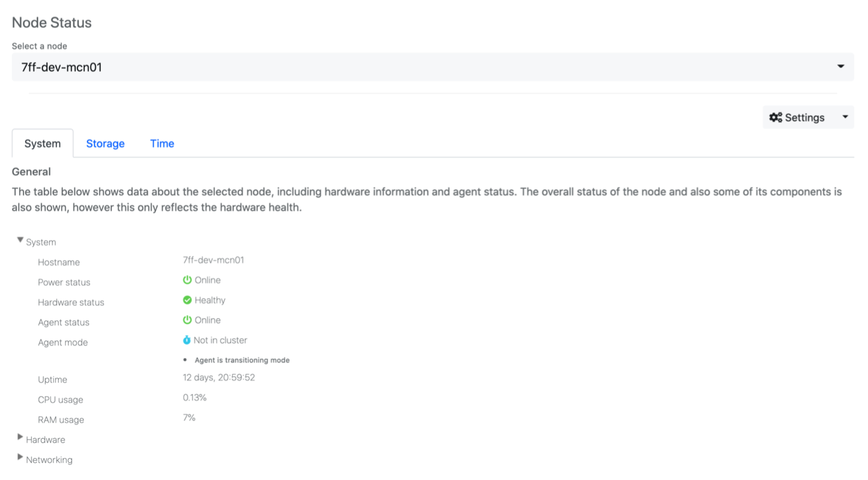Open the Settings dropdown arrow
Viewport: 868px width, 480px height.
[x=845, y=117]
